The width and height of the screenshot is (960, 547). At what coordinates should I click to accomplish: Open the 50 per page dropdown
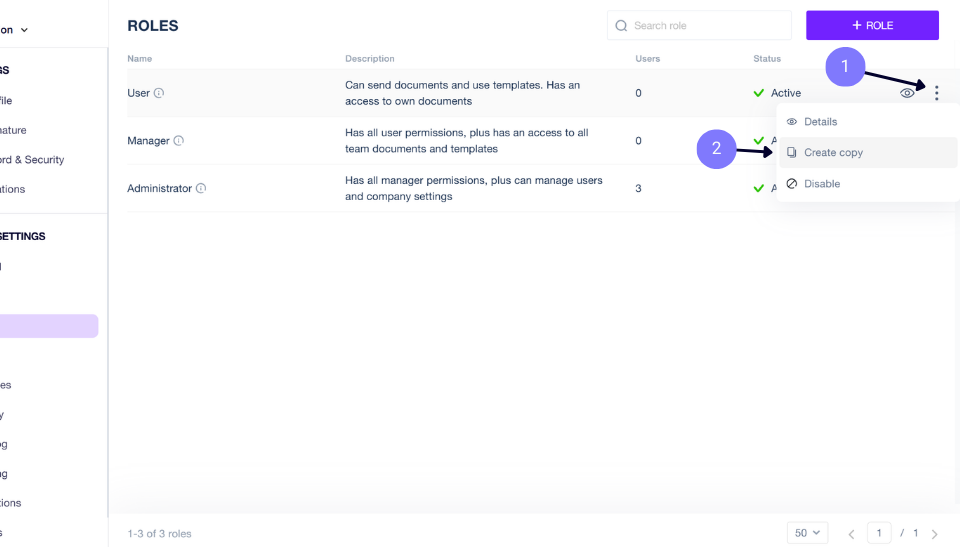point(808,533)
